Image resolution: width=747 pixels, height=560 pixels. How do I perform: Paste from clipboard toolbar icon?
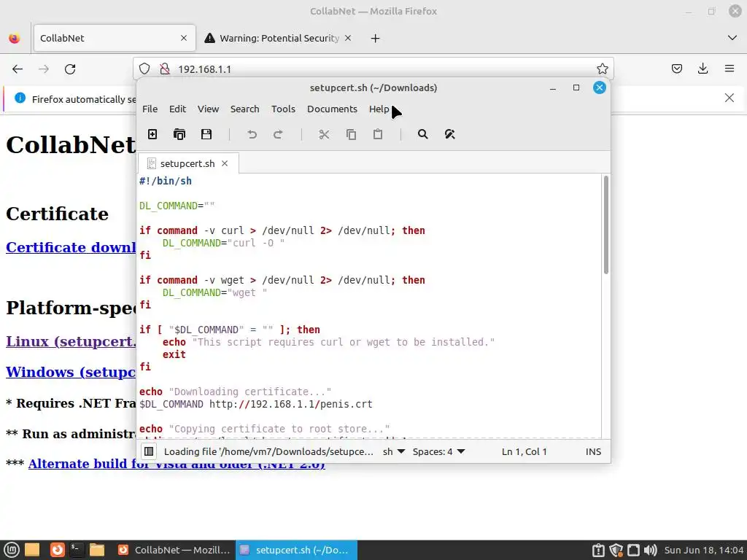click(378, 134)
